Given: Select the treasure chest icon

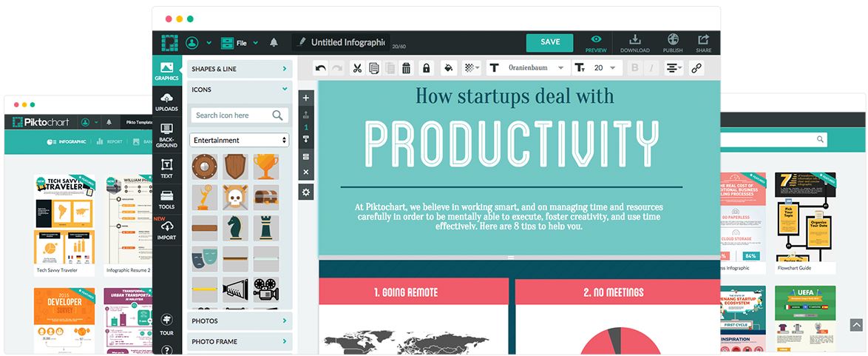Looking at the screenshot, I should [x=266, y=198].
